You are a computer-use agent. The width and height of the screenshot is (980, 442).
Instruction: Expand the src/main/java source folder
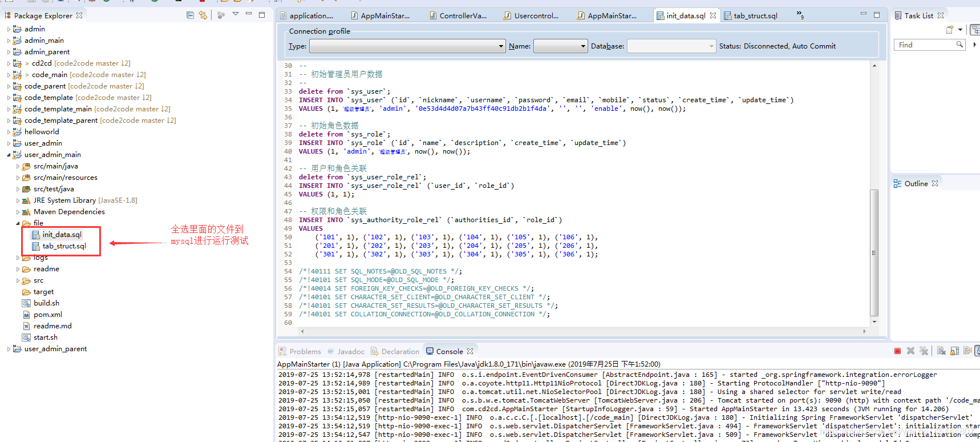[x=18, y=166]
